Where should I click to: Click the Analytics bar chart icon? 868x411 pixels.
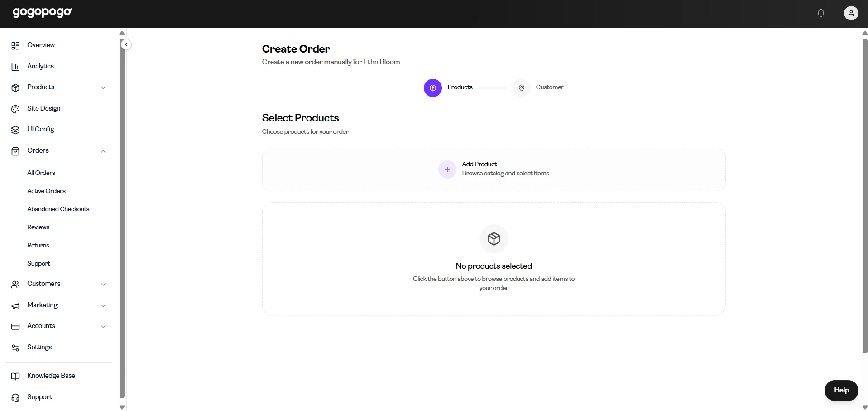15,67
